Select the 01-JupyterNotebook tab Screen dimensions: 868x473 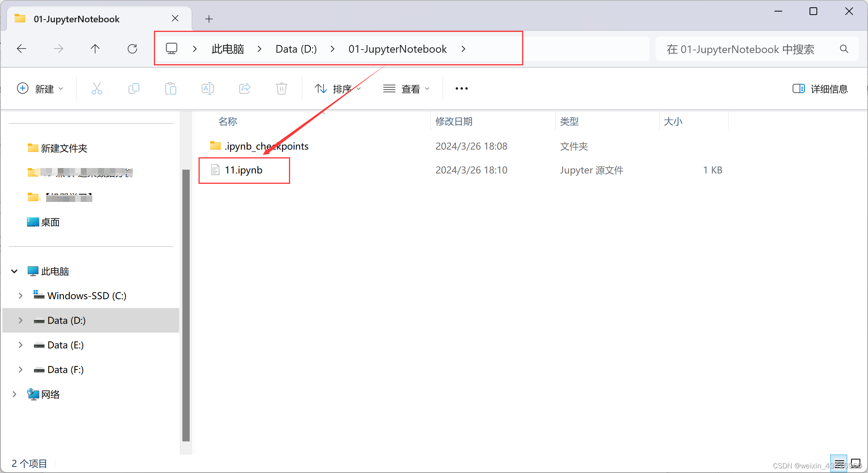99,19
